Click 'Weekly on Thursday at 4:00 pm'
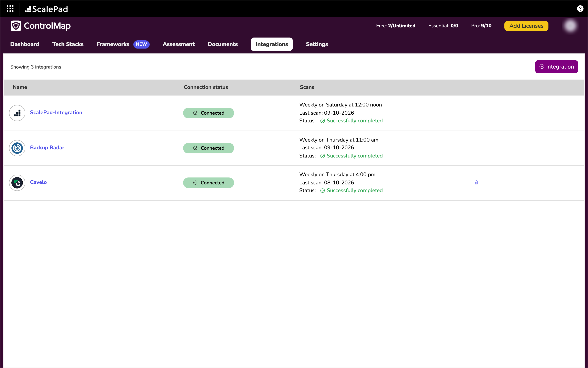 click(337, 174)
